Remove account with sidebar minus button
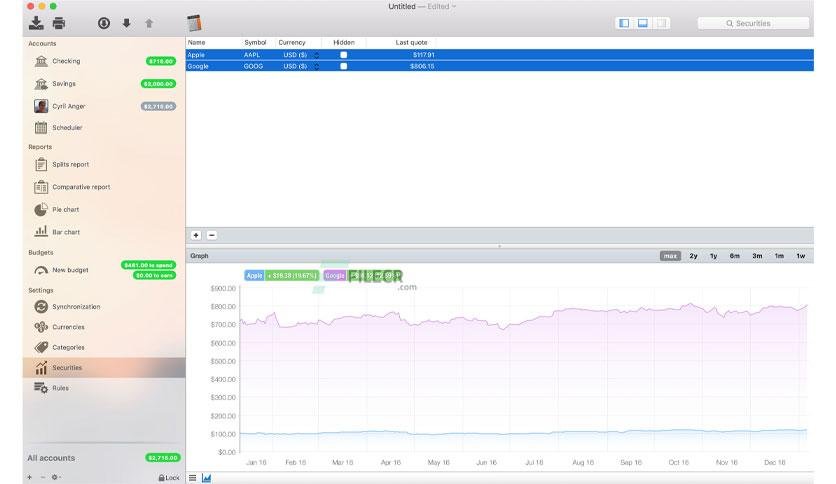Image resolution: width=836 pixels, height=484 pixels. pos(43,477)
